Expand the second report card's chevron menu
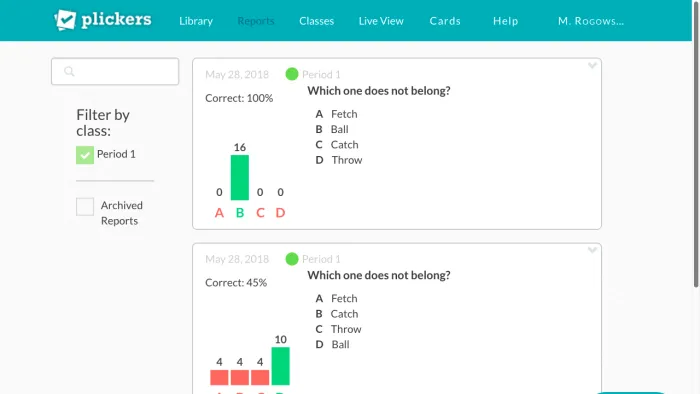 point(592,250)
